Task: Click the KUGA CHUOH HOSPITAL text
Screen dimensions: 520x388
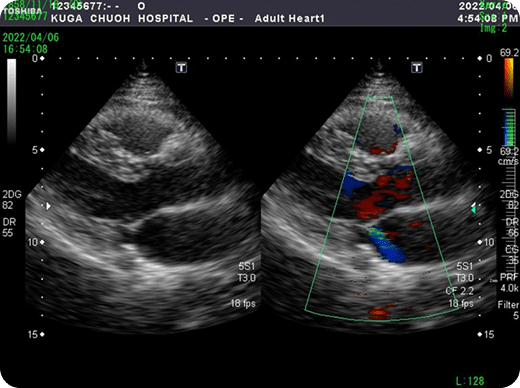Action: point(122,18)
